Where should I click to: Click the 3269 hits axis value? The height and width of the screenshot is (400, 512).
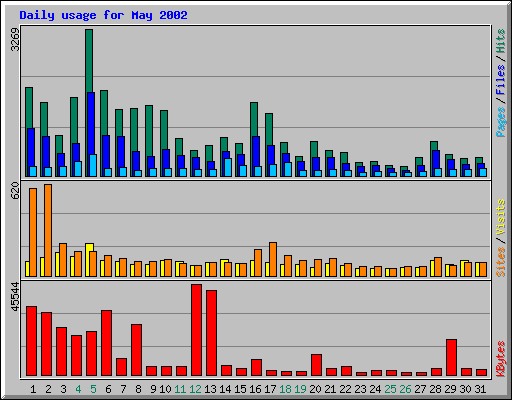(x=15, y=39)
